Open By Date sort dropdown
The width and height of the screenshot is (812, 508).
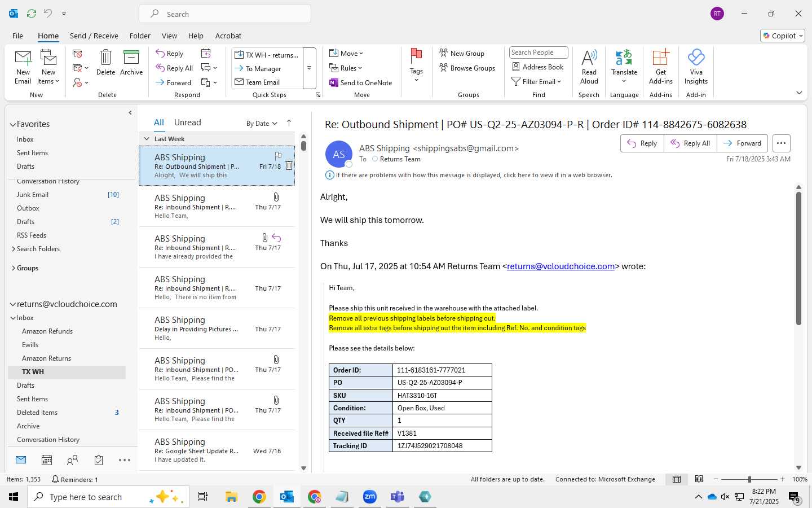pos(262,124)
